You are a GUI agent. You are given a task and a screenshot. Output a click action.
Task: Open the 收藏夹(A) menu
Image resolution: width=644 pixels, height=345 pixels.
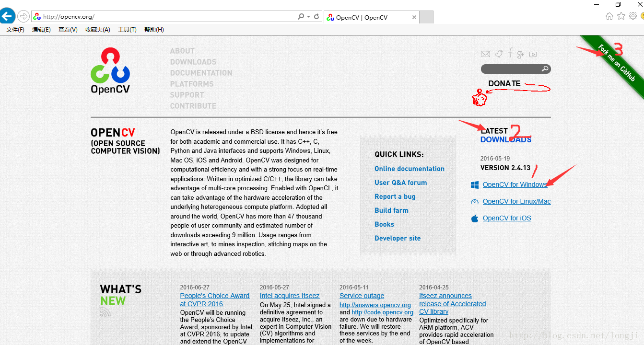coord(98,30)
